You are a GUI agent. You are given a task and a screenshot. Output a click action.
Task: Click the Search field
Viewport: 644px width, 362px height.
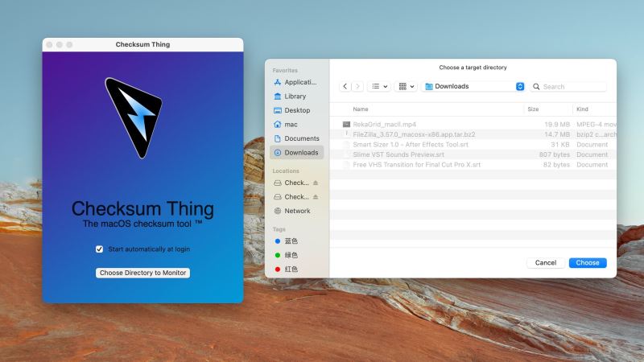click(568, 87)
